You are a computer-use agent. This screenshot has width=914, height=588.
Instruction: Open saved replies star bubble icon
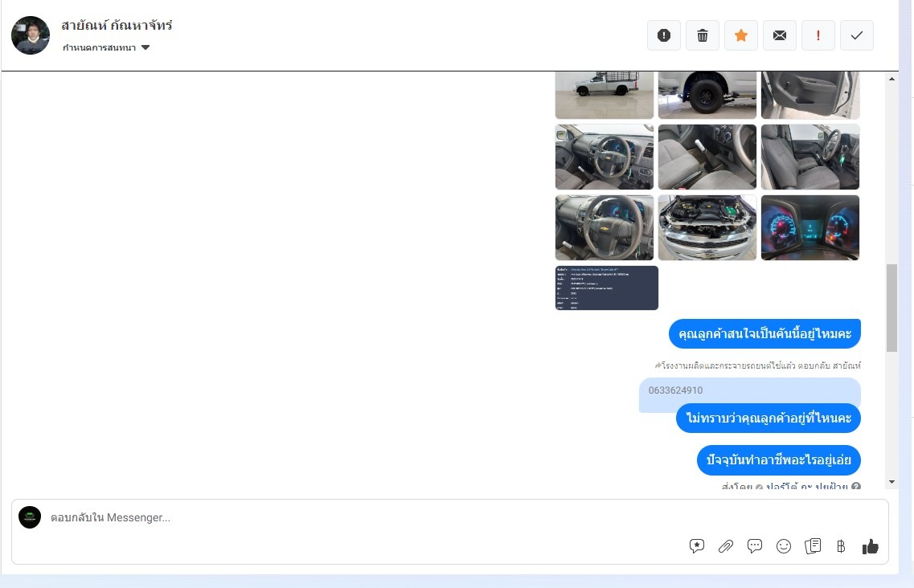click(697, 546)
